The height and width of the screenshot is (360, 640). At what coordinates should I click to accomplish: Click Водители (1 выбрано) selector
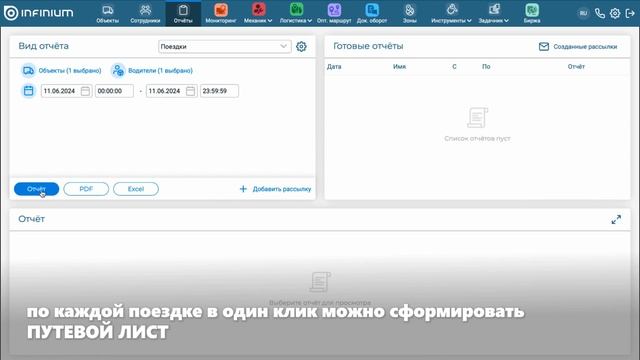pos(152,71)
